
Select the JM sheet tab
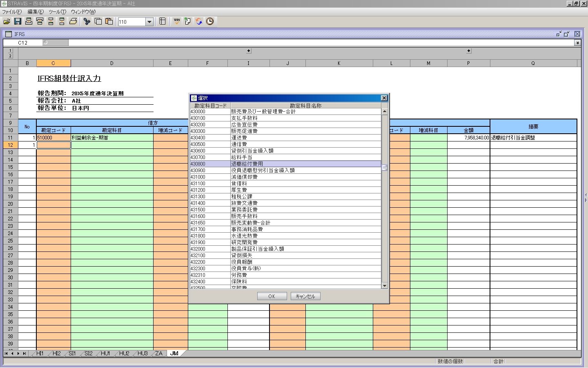(174, 354)
